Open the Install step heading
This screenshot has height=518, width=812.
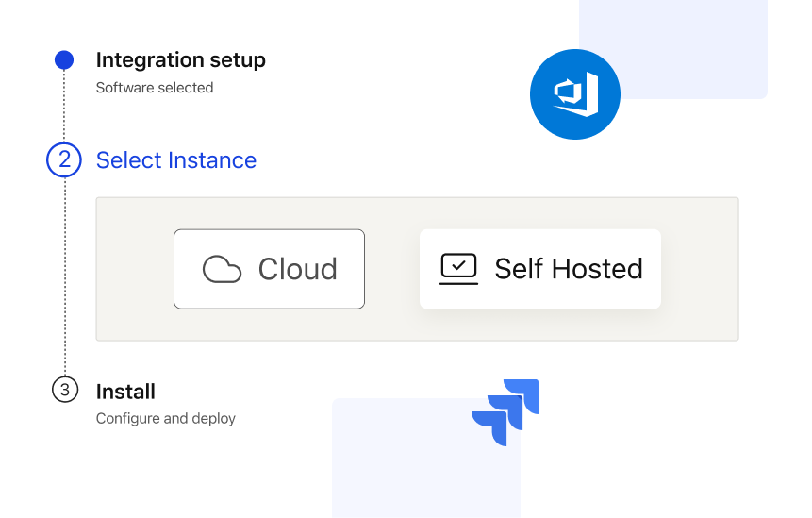125,392
